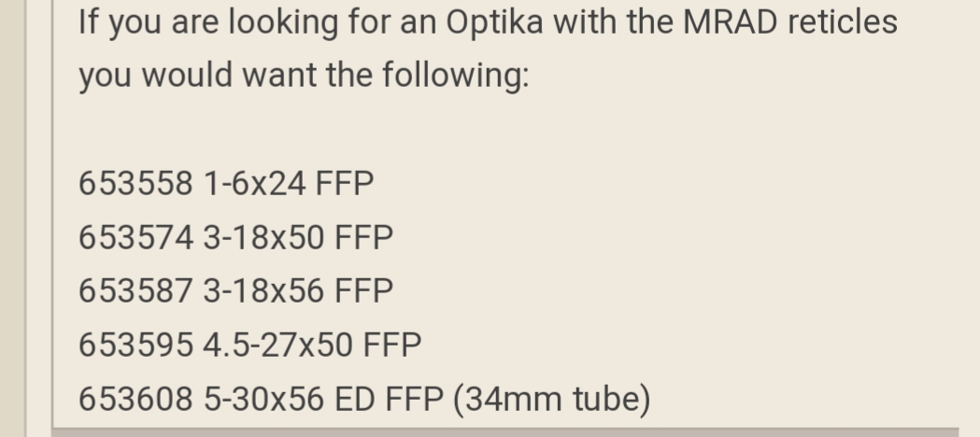Click the 1-6x24 FFP text

click(289, 184)
